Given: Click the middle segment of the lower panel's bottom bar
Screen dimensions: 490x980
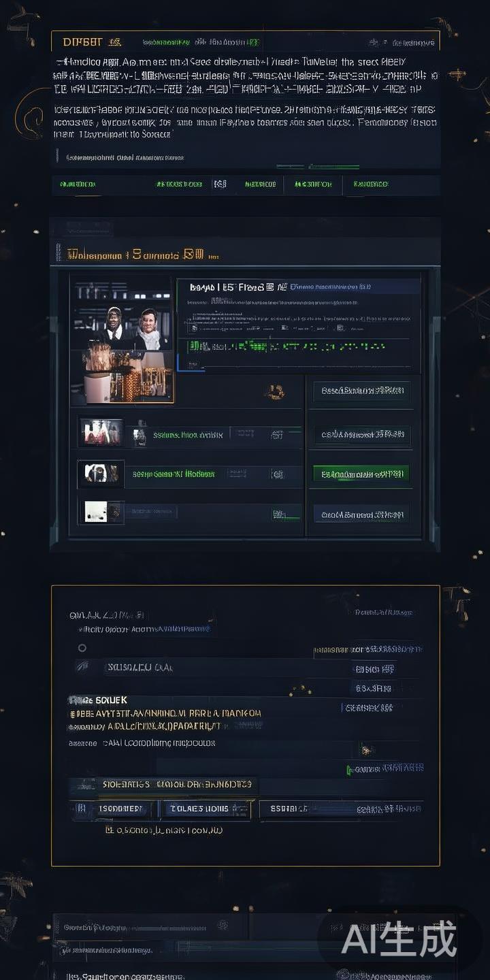Looking at the screenshot, I should click(204, 809).
